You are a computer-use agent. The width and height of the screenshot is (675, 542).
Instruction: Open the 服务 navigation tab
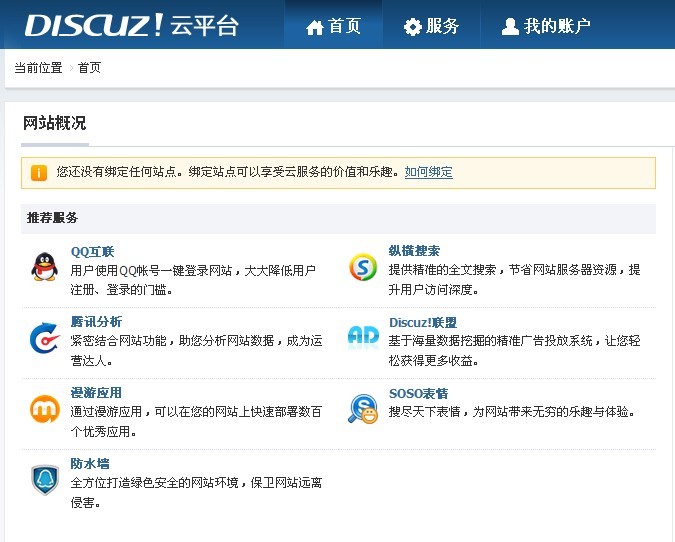[x=431, y=26]
